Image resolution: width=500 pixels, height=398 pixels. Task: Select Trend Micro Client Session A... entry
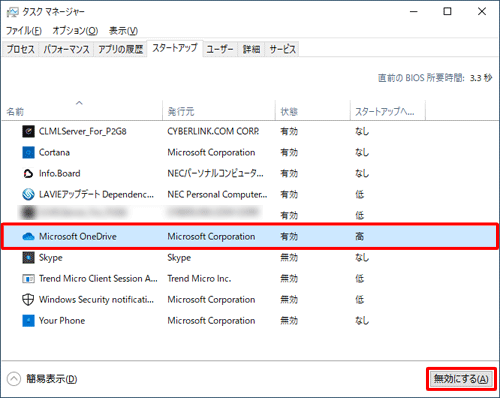click(98, 278)
